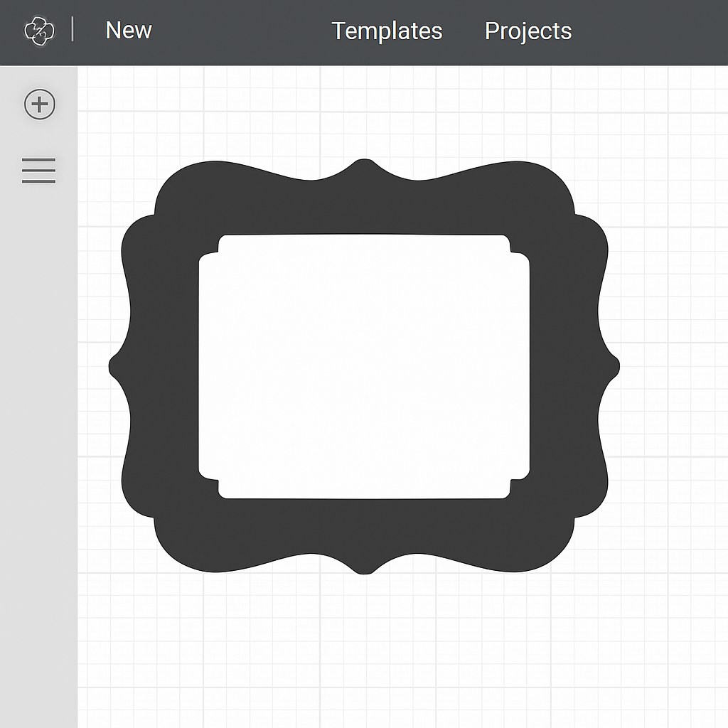
Task: Click the frame's top-right rounded lobe
Action: coord(546,192)
